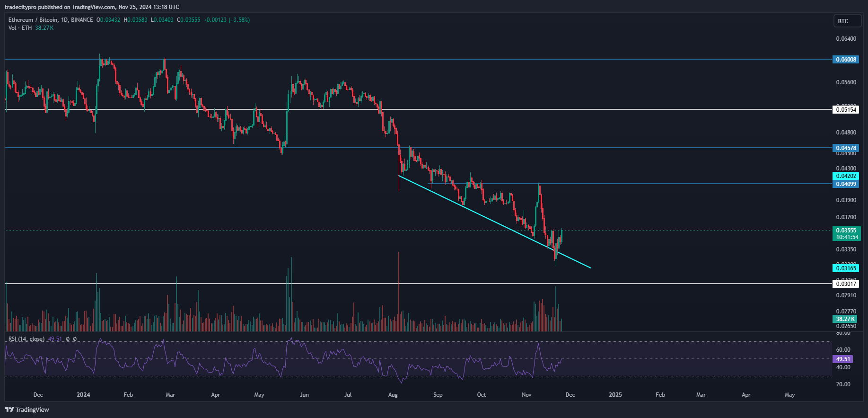The image size is (868, 418).
Task: Select the Jun label on time axis
Action: (x=304, y=395)
